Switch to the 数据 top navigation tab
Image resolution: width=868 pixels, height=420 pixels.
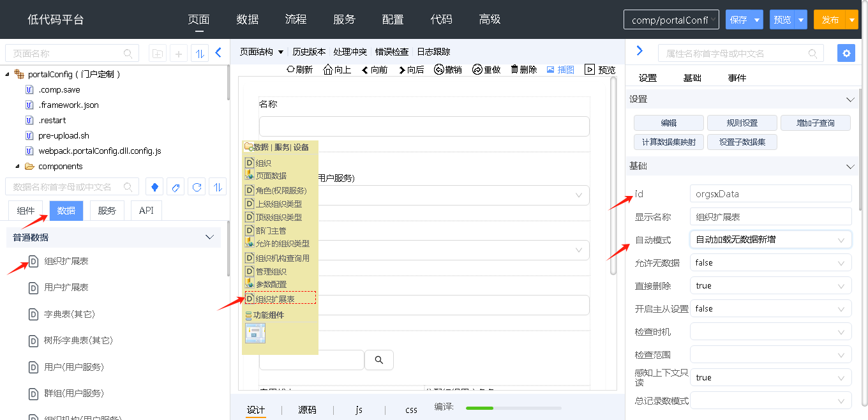pyautogui.click(x=248, y=19)
